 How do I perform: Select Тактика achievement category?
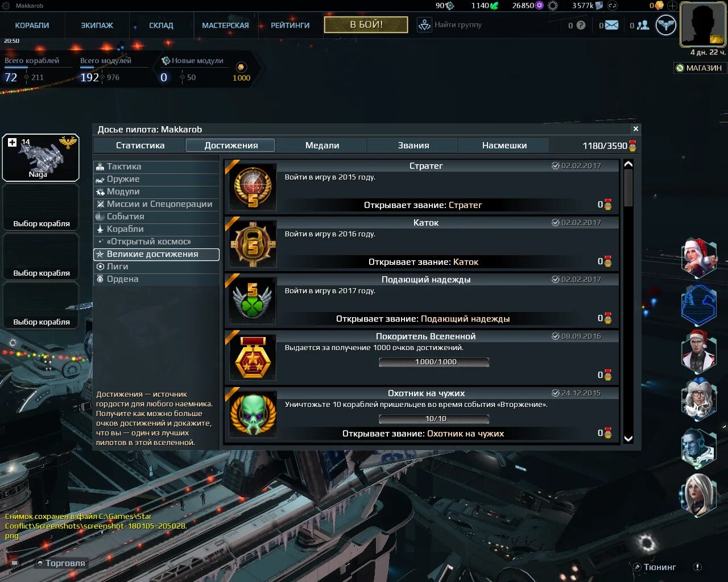(x=156, y=167)
